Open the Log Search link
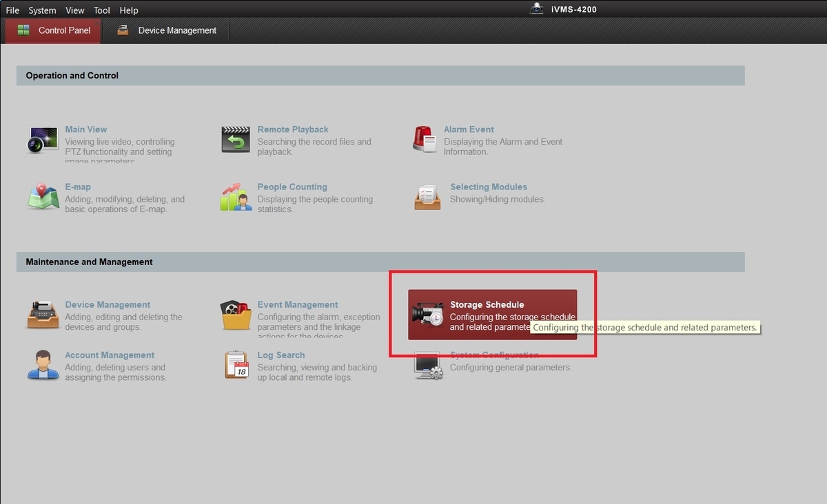The image size is (827, 504). (281, 355)
